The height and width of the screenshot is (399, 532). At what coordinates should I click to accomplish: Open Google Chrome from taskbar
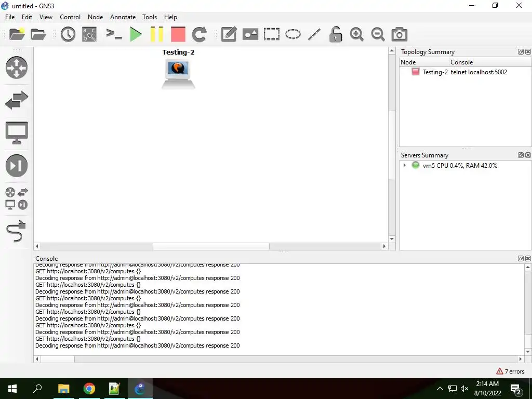[89, 389]
